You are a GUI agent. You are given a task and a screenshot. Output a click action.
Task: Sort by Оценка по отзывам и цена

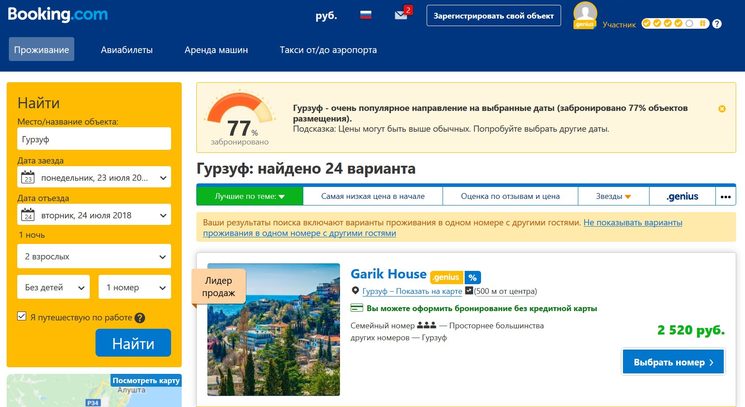tap(510, 196)
